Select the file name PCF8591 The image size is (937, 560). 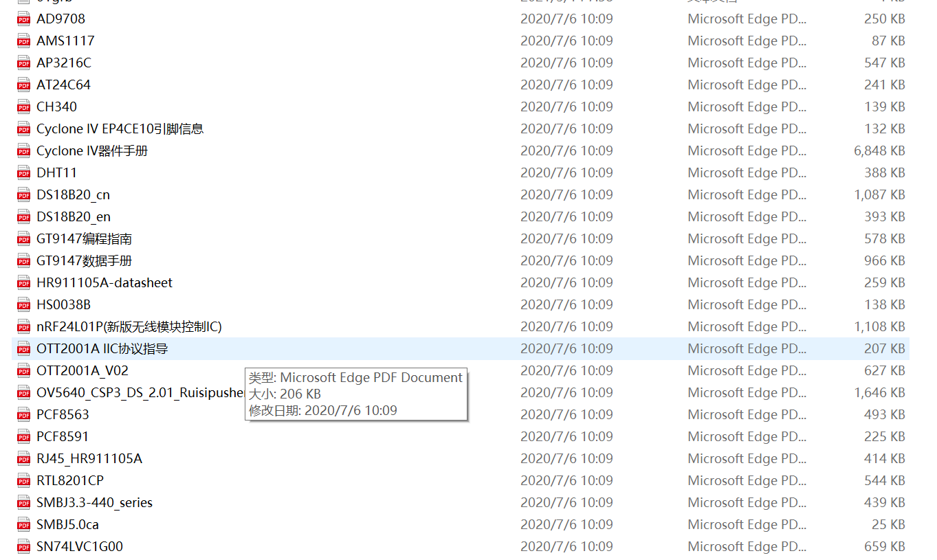[63, 436]
